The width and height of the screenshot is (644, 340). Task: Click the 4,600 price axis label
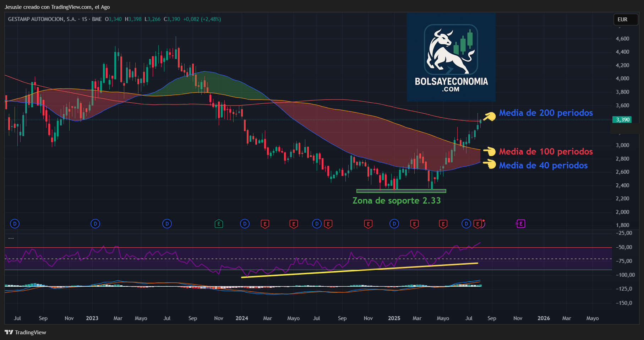click(x=622, y=38)
